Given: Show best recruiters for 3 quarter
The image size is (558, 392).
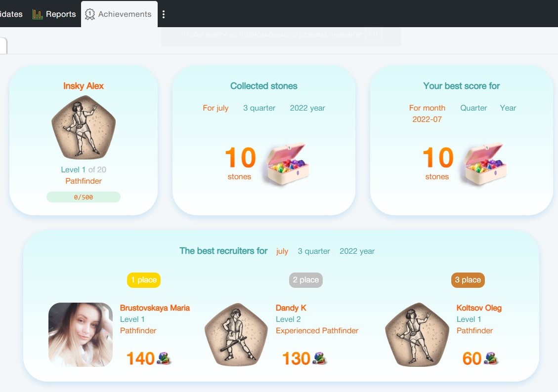Looking at the screenshot, I should click(314, 251).
